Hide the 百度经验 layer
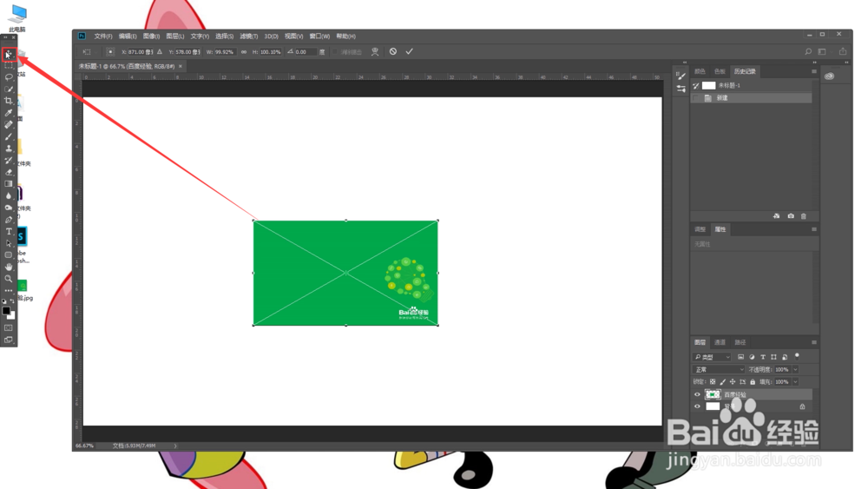 point(697,394)
